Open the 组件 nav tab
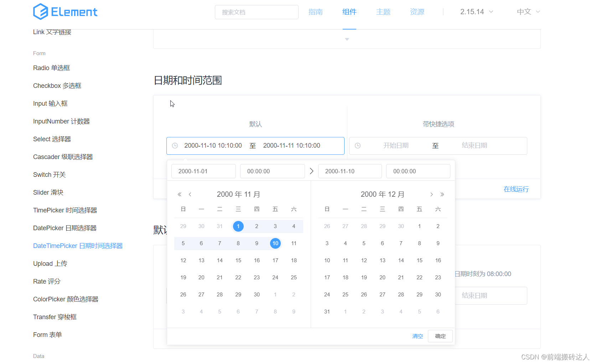Screen dimensions: 595x364 click(350, 12)
